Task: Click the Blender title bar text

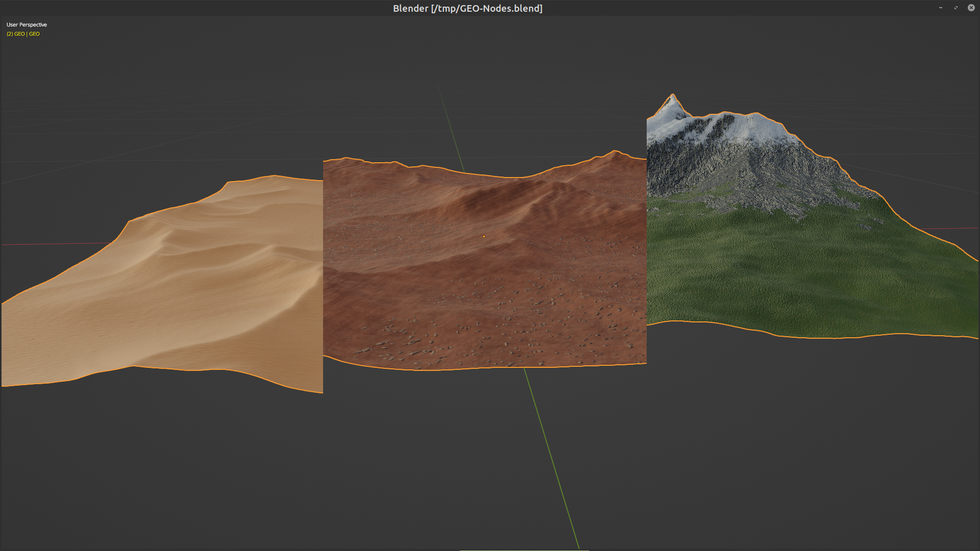Action: click(468, 8)
